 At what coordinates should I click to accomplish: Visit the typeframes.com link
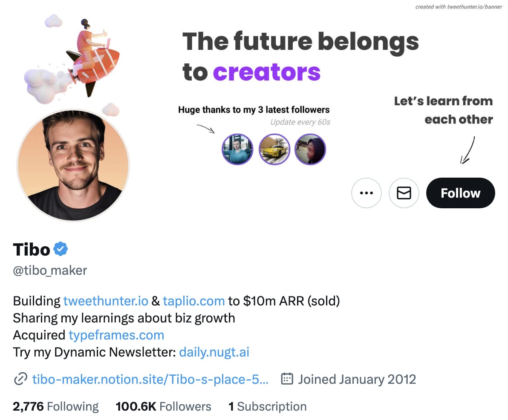[116, 335]
